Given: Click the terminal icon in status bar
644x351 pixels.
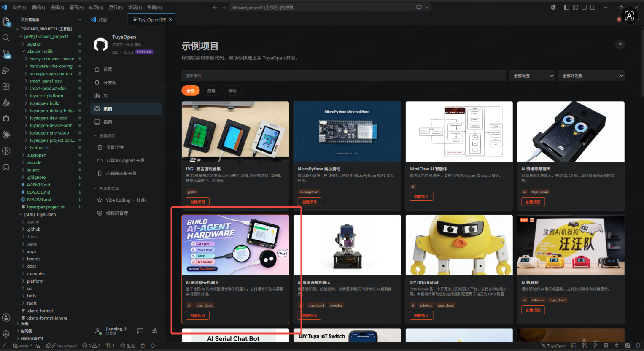Looking at the screenshot, I should tap(574, 346).
